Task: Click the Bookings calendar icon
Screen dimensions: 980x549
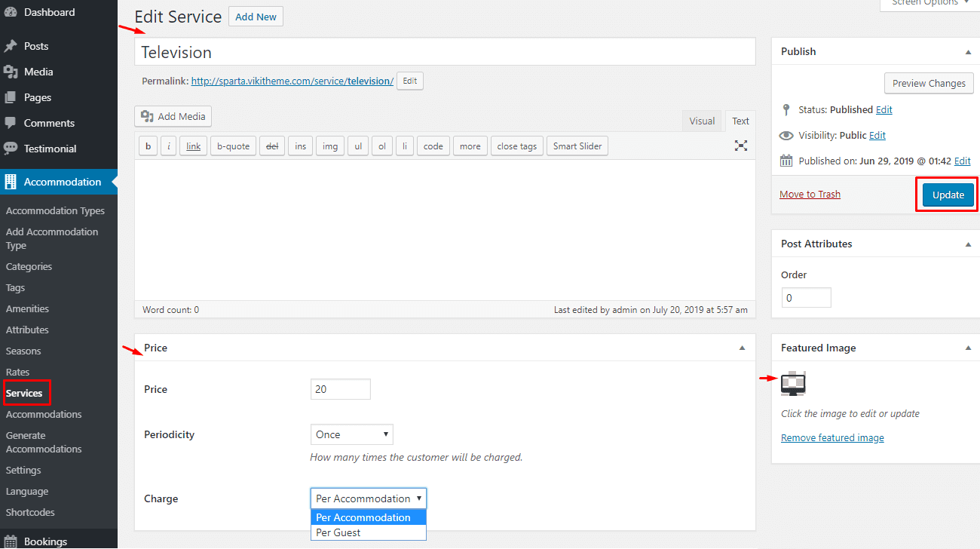Action: click(x=11, y=541)
